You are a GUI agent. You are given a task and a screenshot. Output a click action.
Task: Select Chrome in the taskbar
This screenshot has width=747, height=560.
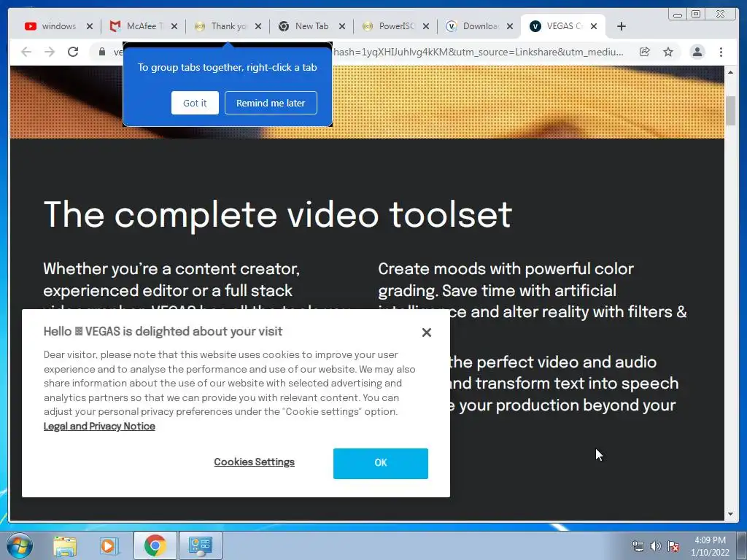[155, 545]
